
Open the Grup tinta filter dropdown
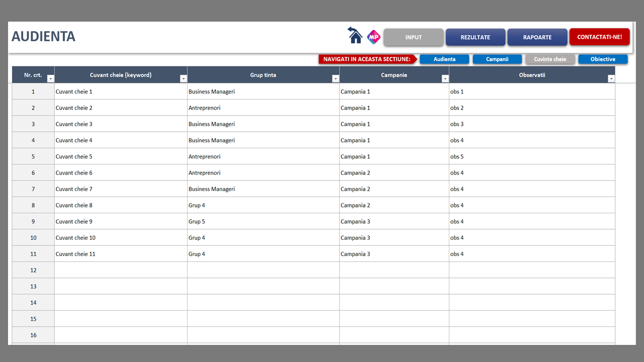(x=335, y=79)
